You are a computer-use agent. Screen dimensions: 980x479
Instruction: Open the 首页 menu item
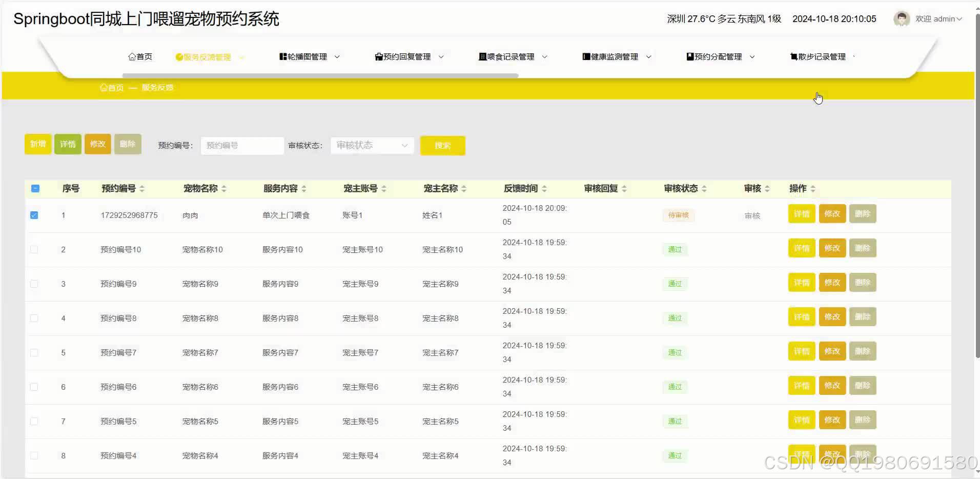(x=140, y=56)
